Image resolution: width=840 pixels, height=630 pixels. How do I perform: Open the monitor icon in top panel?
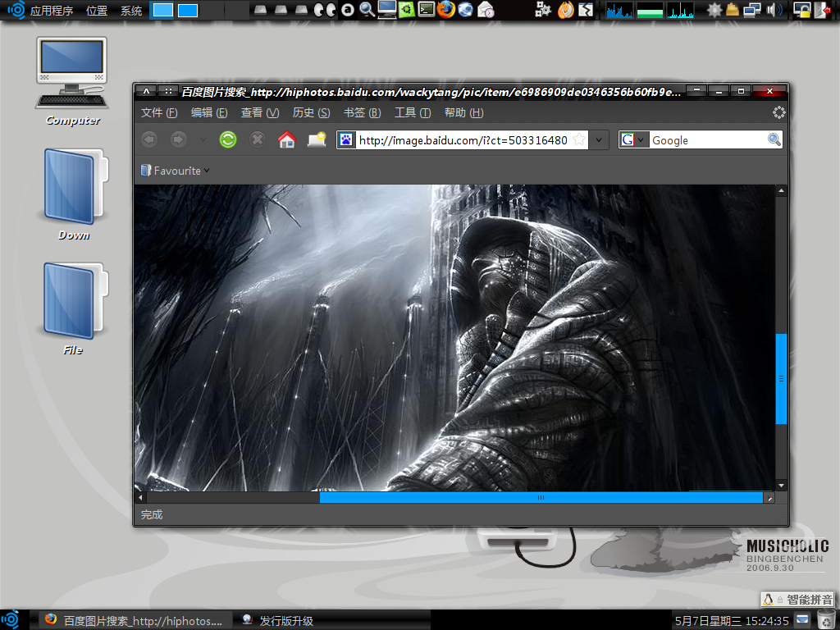pyautogui.click(x=387, y=10)
